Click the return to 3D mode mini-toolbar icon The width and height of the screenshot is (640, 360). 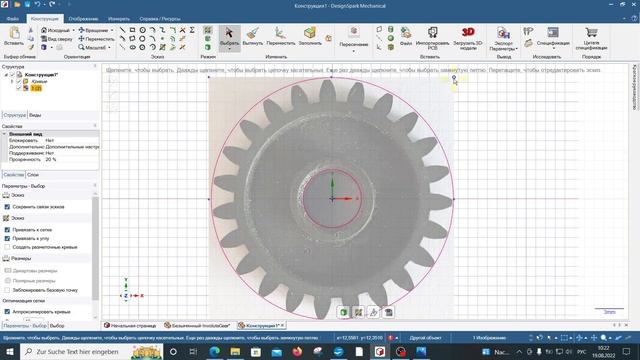point(344,312)
